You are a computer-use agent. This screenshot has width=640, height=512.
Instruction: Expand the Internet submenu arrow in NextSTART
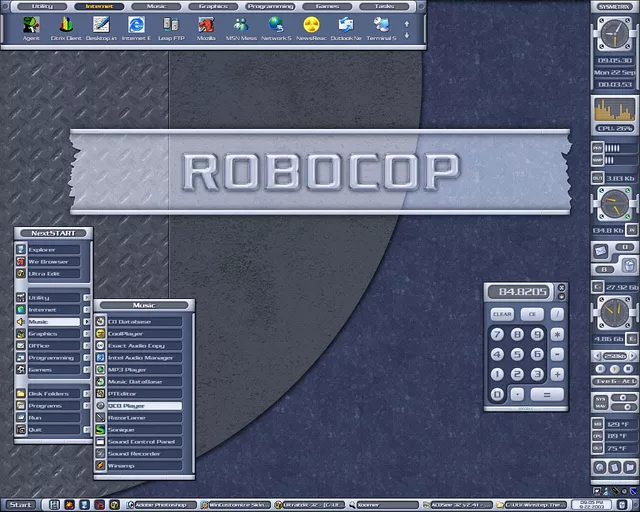click(87, 309)
